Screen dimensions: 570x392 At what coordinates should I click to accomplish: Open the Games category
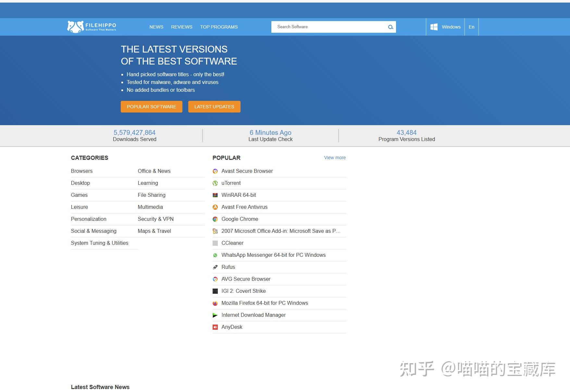pos(79,195)
